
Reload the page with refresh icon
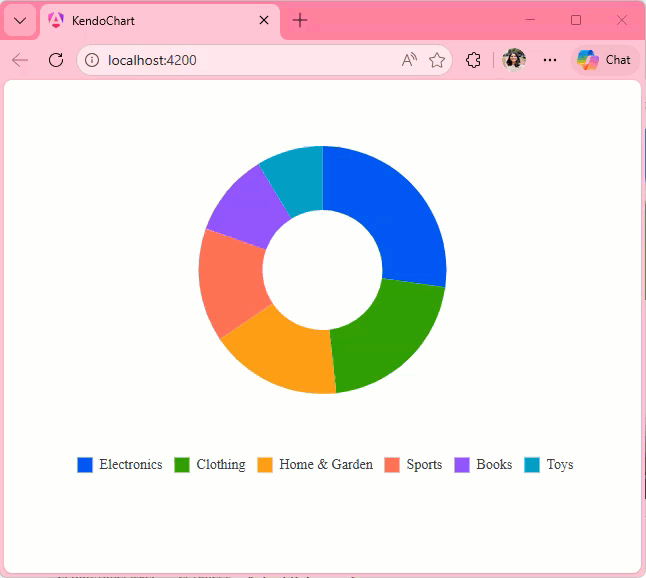[x=56, y=60]
